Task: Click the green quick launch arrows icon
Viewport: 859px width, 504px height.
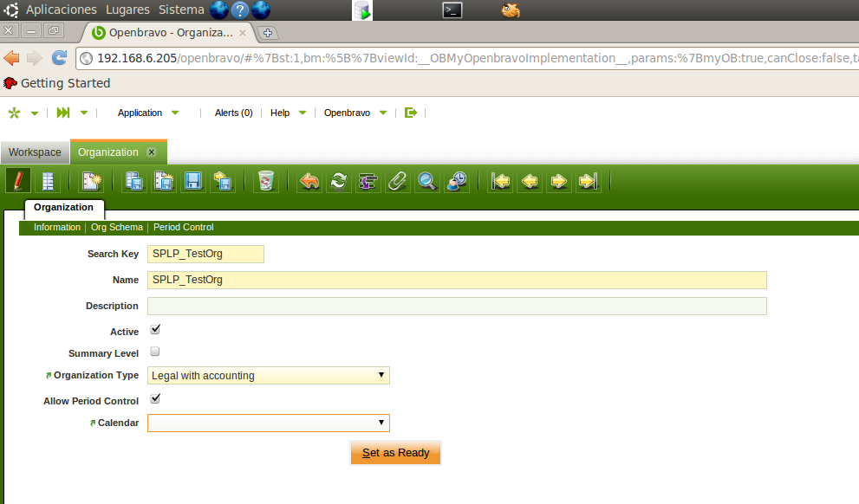Action: tap(63, 113)
